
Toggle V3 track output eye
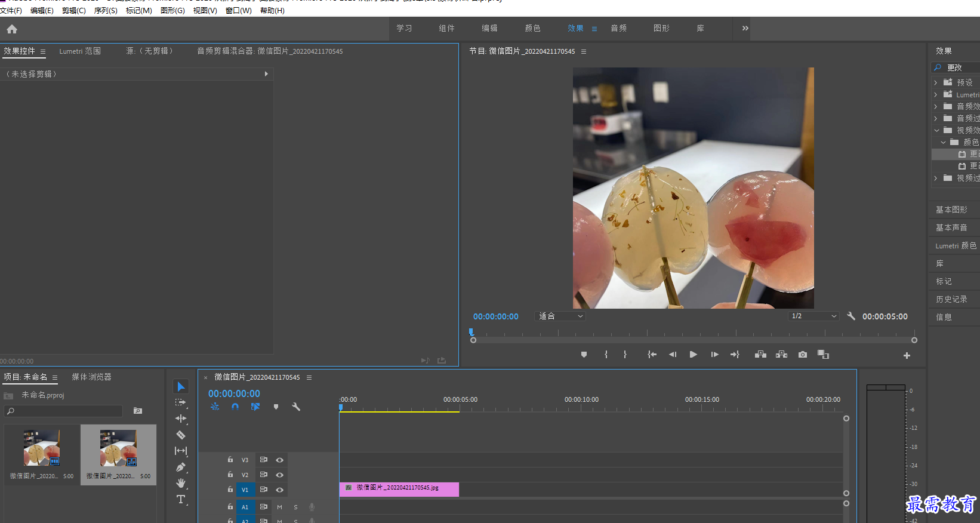(x=279, y=460)
